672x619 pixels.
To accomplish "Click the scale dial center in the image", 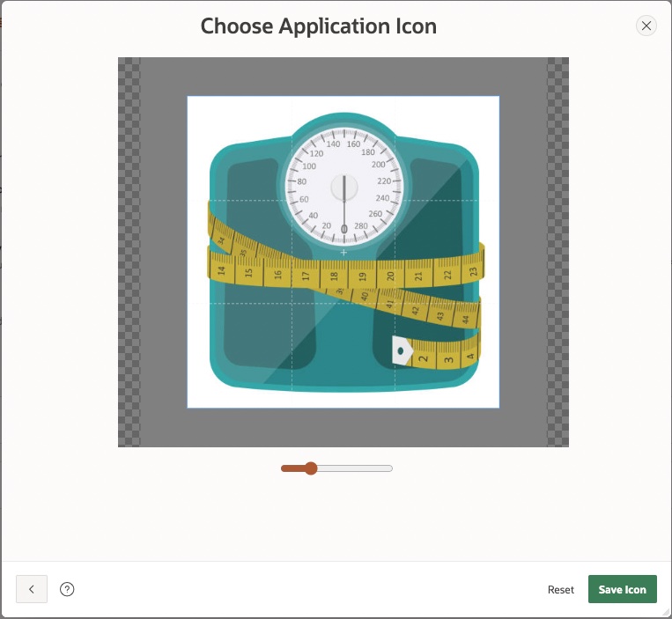I will pyautogui.click(x=343, y=187).
